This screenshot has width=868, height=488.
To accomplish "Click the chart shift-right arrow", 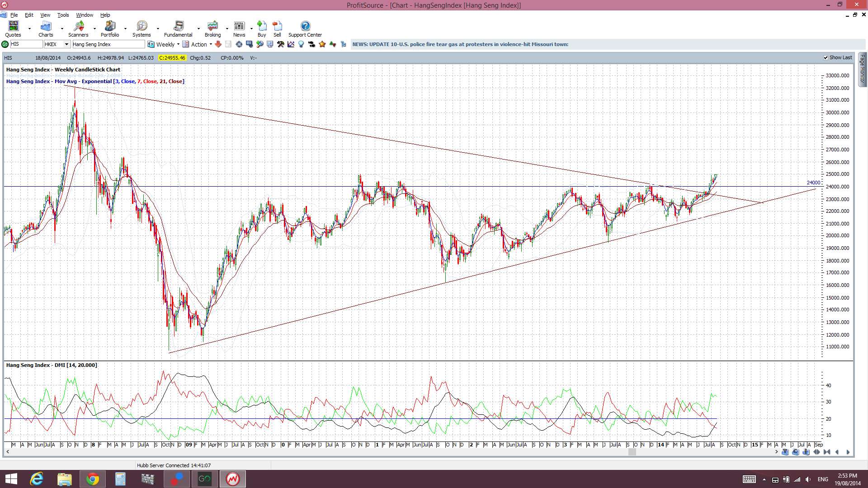I will (848, 452).
